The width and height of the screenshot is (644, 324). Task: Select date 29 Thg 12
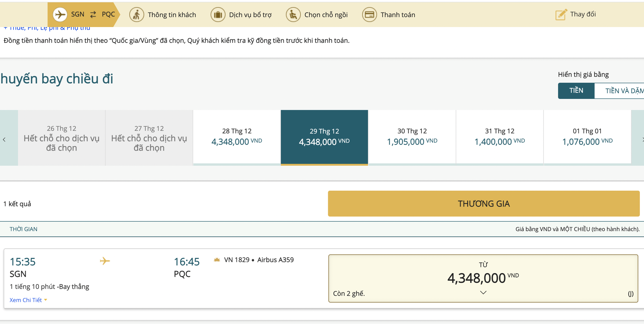coord(324,138)
